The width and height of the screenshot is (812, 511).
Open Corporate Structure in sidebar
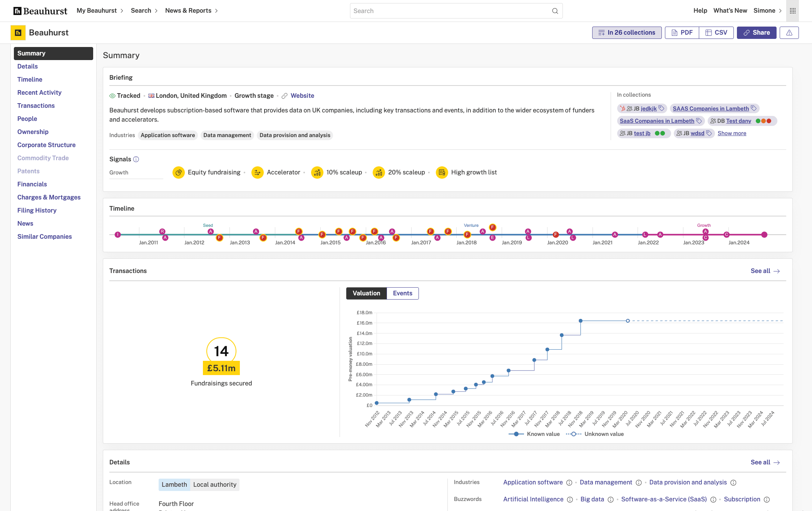(x=46, y=145)
